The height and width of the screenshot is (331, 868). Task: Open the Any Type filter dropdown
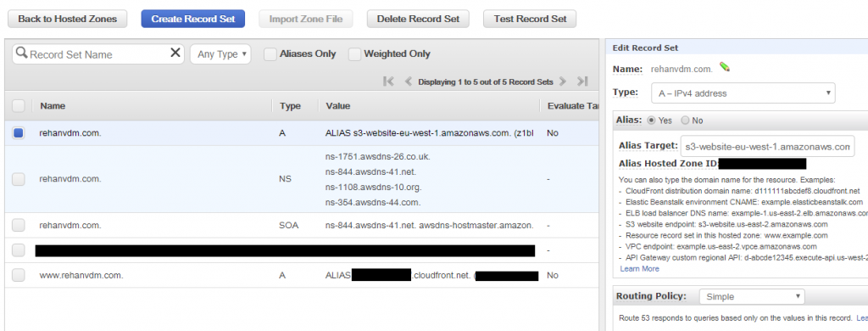coord(220,54)
